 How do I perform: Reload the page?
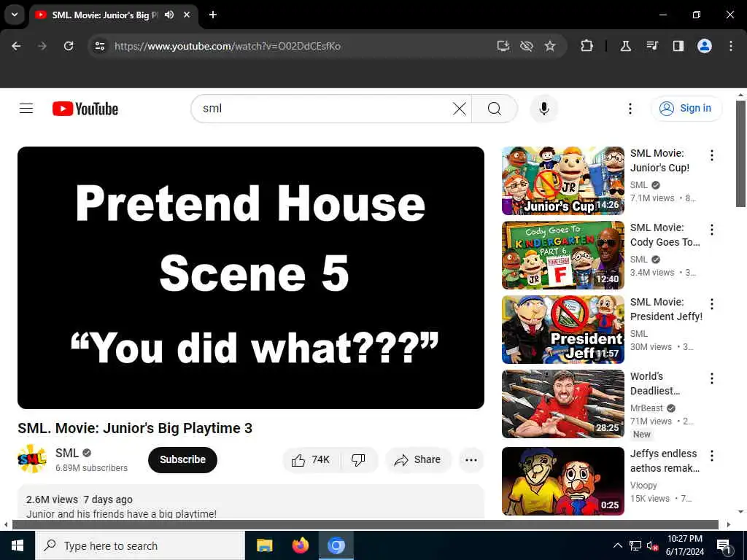[x=69, y=46]
